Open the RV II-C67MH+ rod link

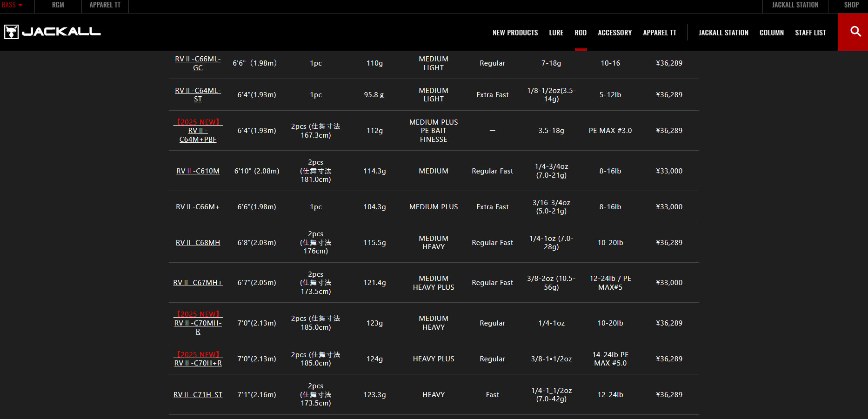pyautogui.click(x=198, y=283)
